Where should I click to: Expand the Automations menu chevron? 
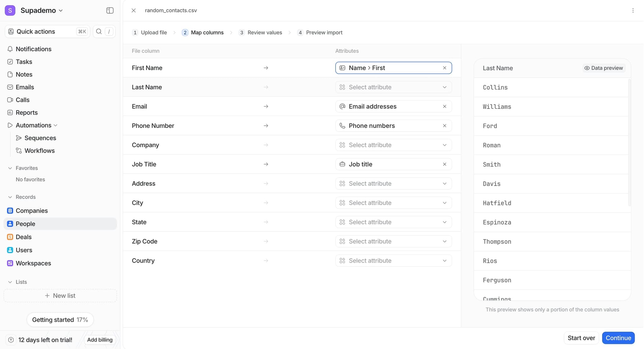click(x=56, y=125)
